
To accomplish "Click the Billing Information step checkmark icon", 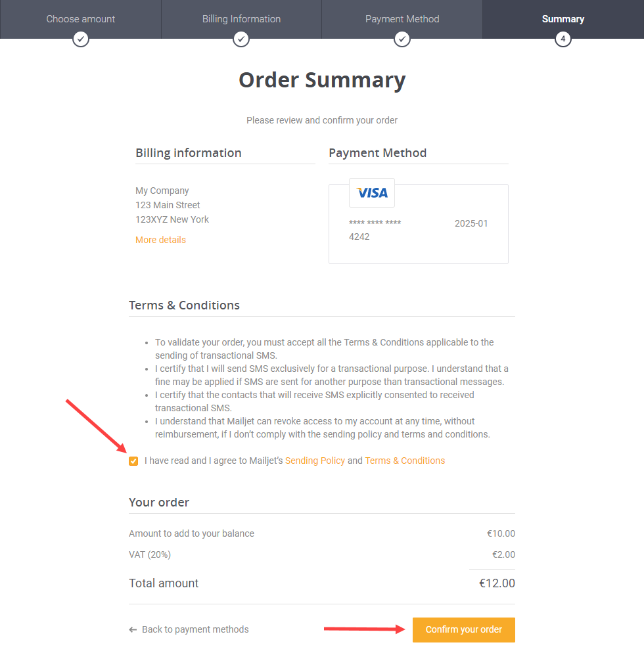I will tap(241, 39).
